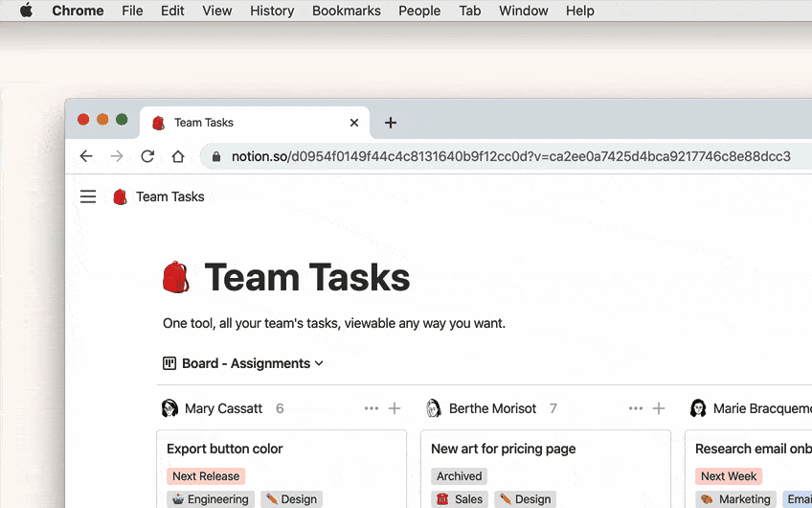Reload the page with the refresh icon
The height and width of the screenshot is (508, 812).
click(x=147, y=156)
